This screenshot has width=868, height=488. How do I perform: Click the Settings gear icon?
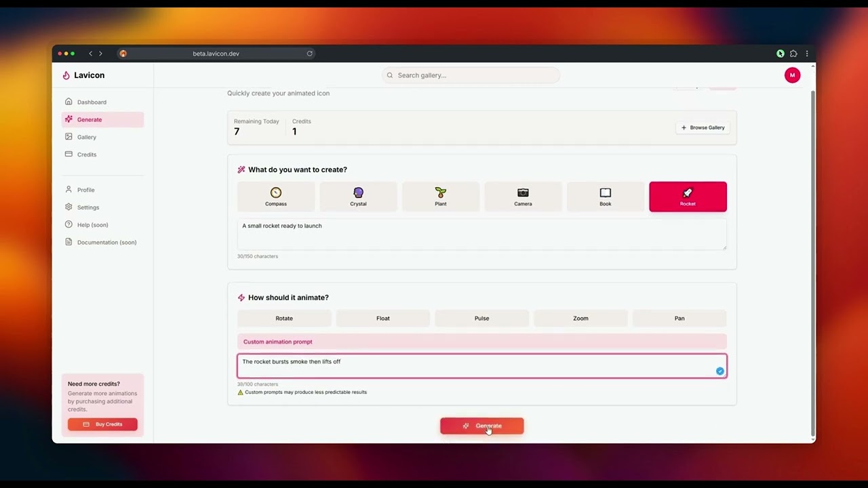pyautogui.click(x=68, y=207)
